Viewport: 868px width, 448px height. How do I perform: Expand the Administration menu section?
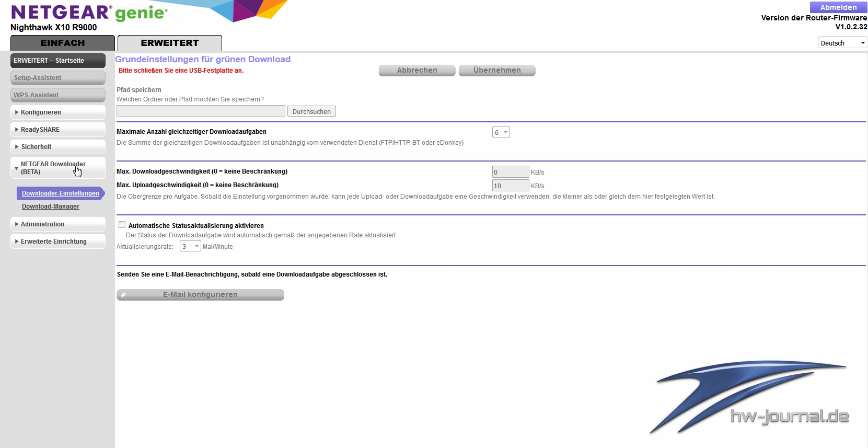tap(57, 224)
